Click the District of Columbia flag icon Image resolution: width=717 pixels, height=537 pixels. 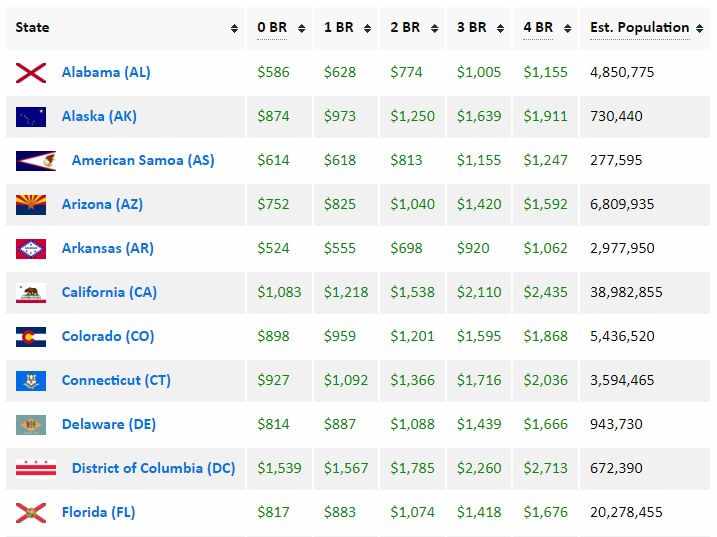pyautogui.click(x=35, y=468)
